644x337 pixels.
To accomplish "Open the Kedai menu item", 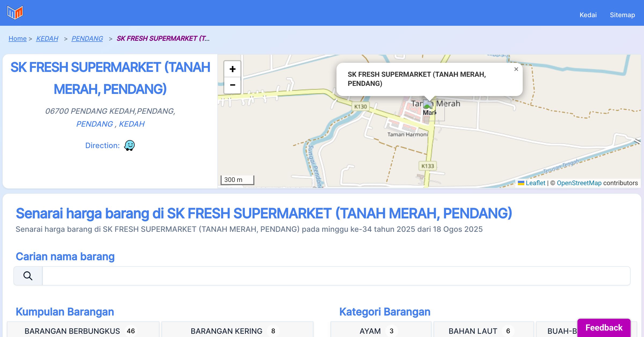I will (588, 15).
